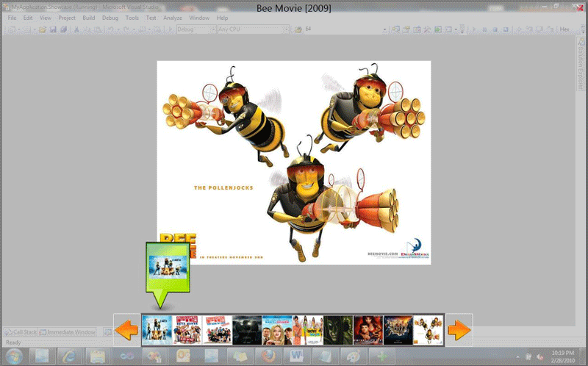Open File menu in Visual Studio
Screen dimensions: 588x366
12,18
